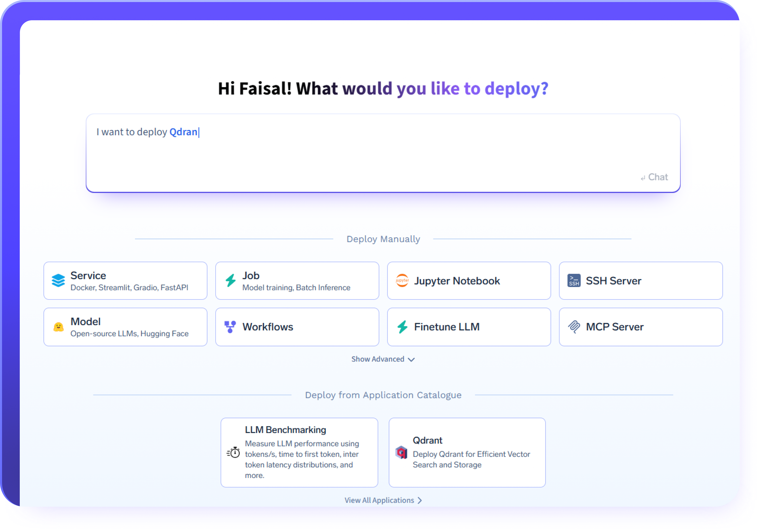Click the View All Applications chevron
Screen dimensions: 760x532
pyautogui.click(x=420, y=500)
